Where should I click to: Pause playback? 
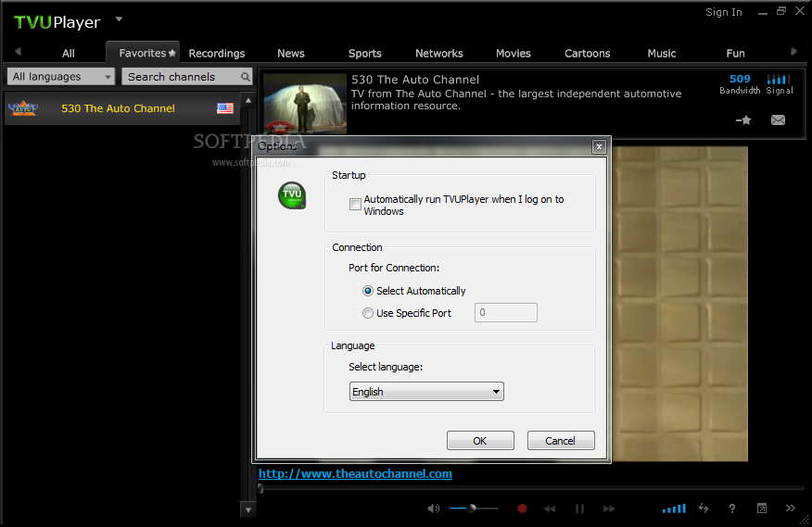579,508
